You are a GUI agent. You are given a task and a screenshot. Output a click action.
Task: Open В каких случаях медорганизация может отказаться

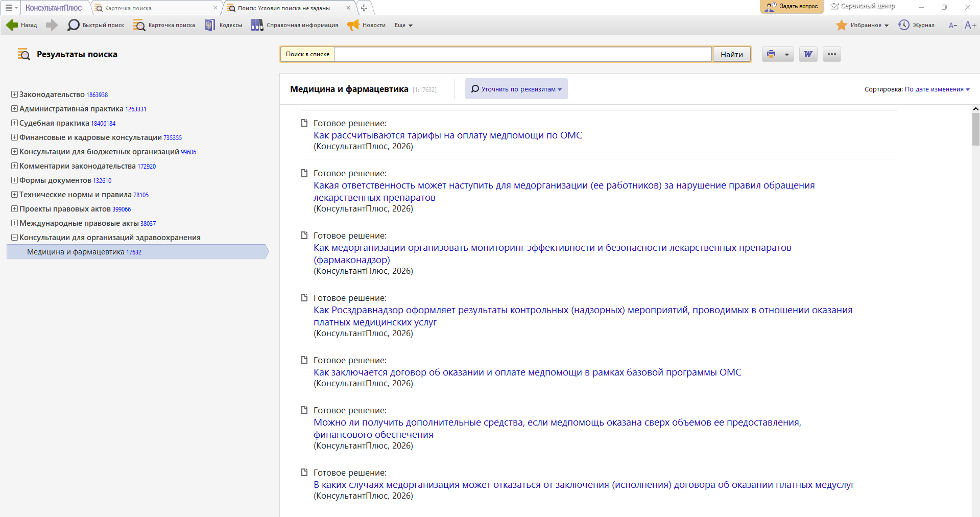(584, 485)
